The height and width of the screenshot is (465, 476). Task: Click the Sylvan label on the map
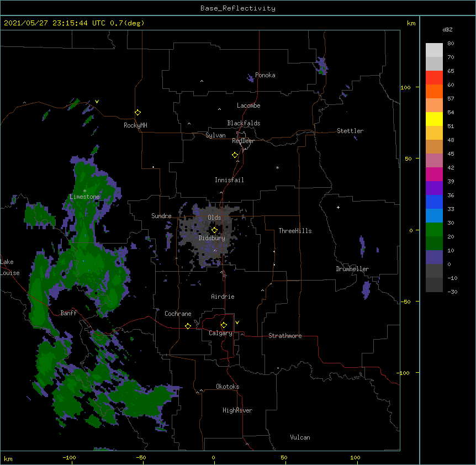click(x=215, y=135)
